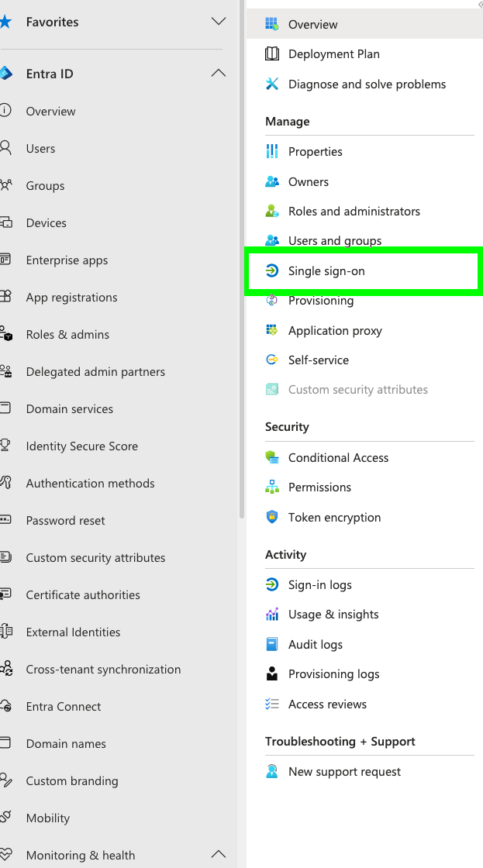Click Token encryption label
483x868 pixels.
click(x=335, y=517)
